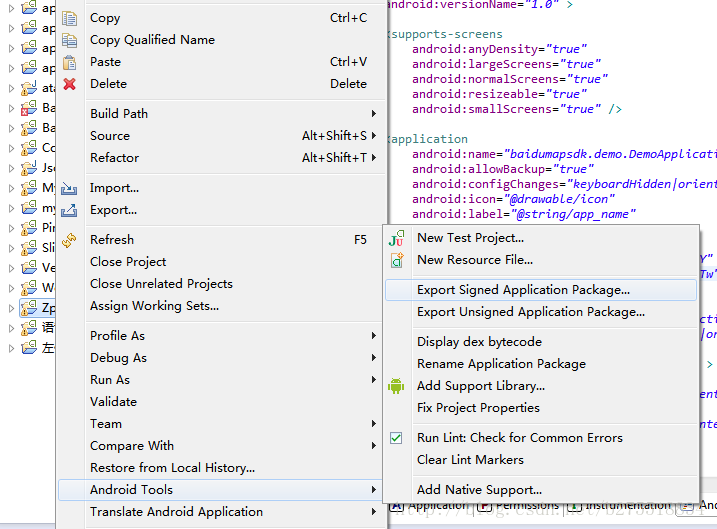
Task: Click the Co project folder icon
Action: click(29, 148)
